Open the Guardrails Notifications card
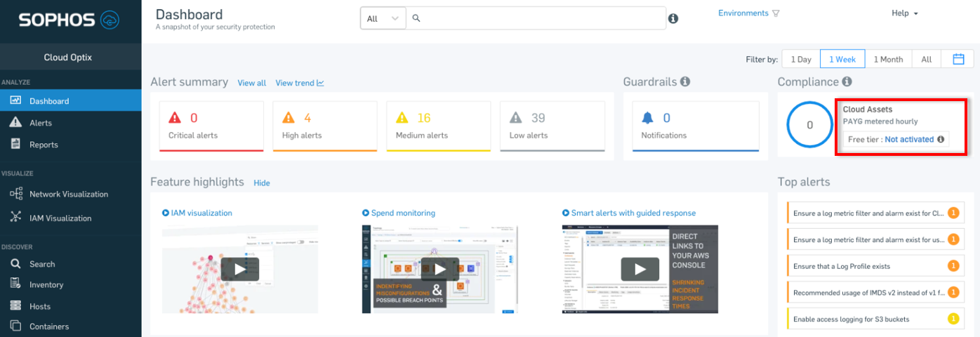The height and width of the screenshot is (337, 980). 696,126
